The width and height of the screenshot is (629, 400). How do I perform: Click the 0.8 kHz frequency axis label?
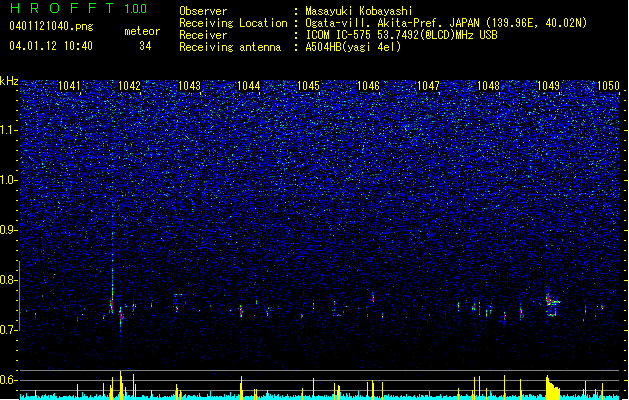9,280
